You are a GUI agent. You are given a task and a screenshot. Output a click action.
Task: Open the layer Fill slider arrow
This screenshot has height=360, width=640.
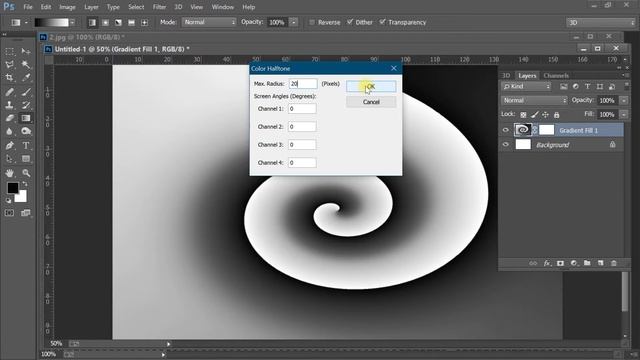624,115
